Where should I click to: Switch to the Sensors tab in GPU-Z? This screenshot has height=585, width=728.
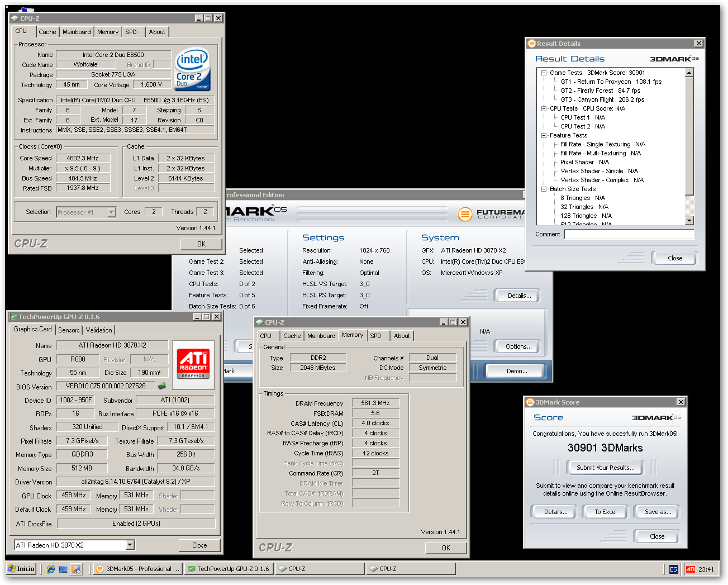[x=69, y=330]
